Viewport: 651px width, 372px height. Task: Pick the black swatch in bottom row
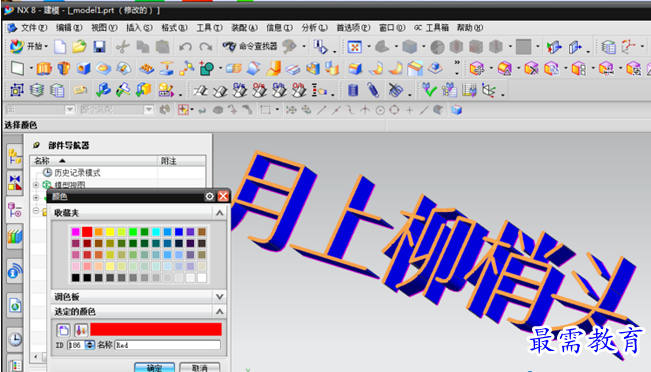tap(76, 277)
